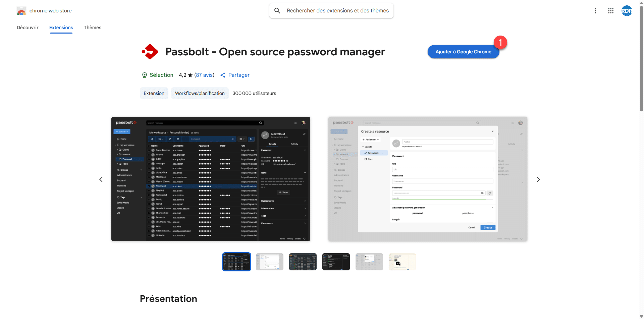
Task: Open the 87 avis reviews link
Action: (x=204, y=75)
